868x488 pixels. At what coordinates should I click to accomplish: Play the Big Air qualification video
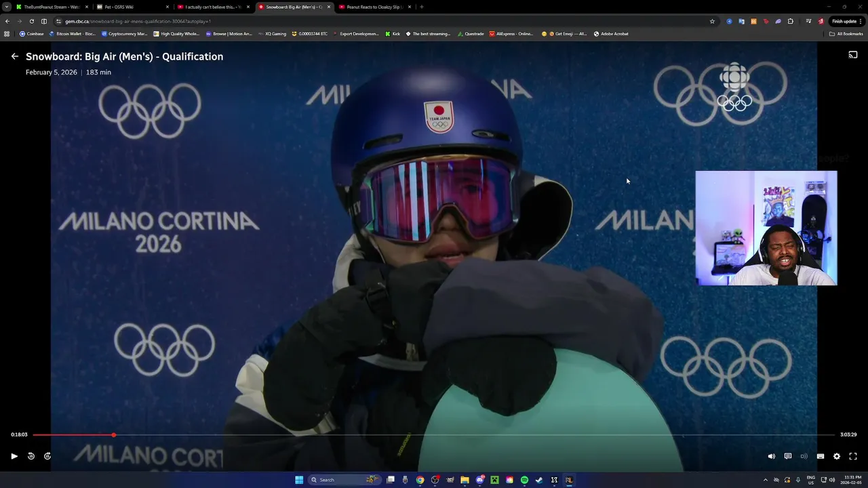point(14,456)
